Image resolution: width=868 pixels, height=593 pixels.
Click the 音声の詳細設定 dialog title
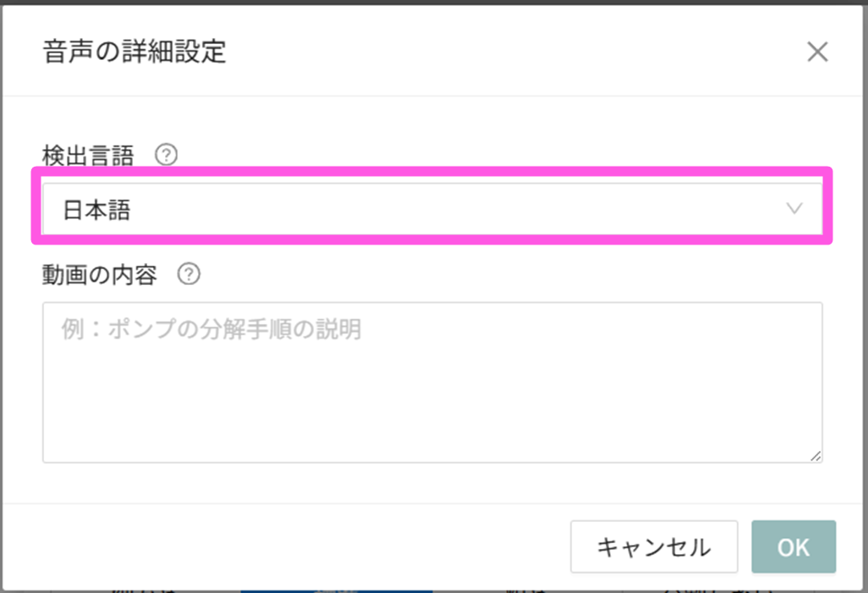click(x=135, y=52)
